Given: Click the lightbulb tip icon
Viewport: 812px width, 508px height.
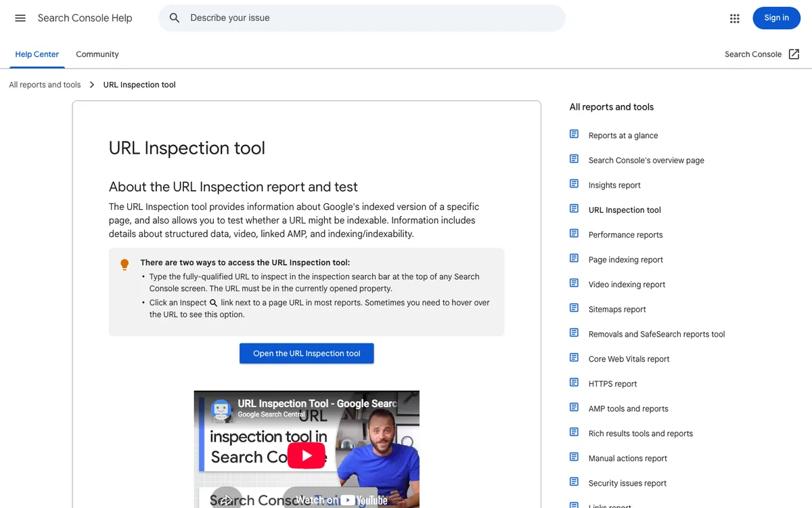Looking at the screenshot, I should click(125, 265).
